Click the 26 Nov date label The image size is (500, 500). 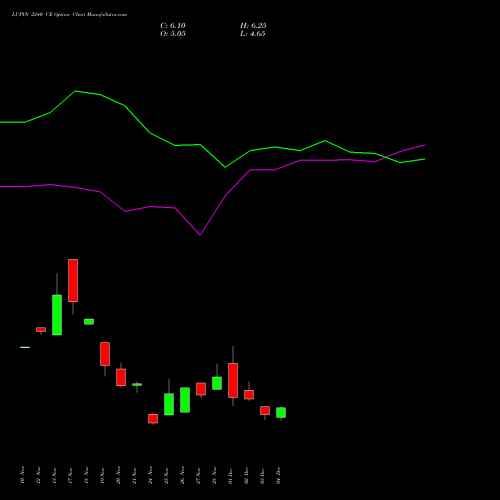tap(182, 475)
